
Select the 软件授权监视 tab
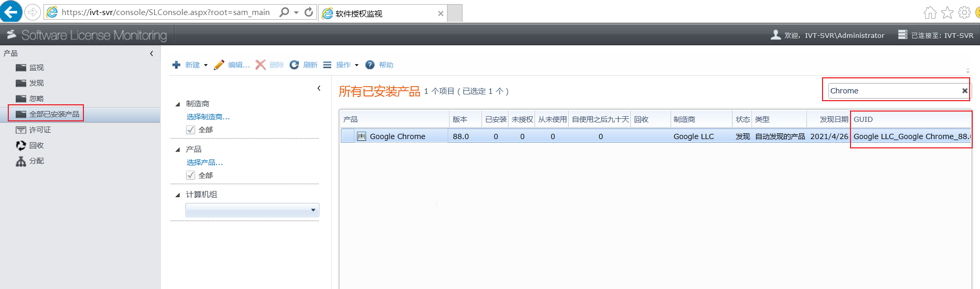coord(382,13)
